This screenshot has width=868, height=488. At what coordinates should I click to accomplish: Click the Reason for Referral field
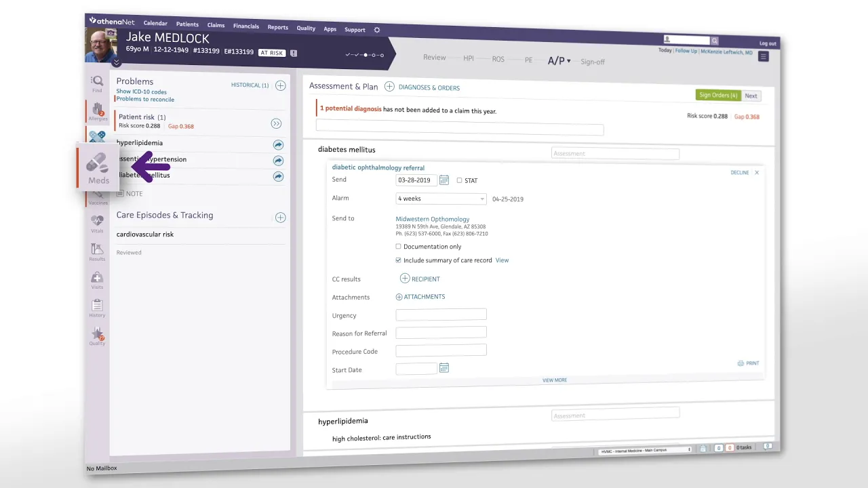441,332
